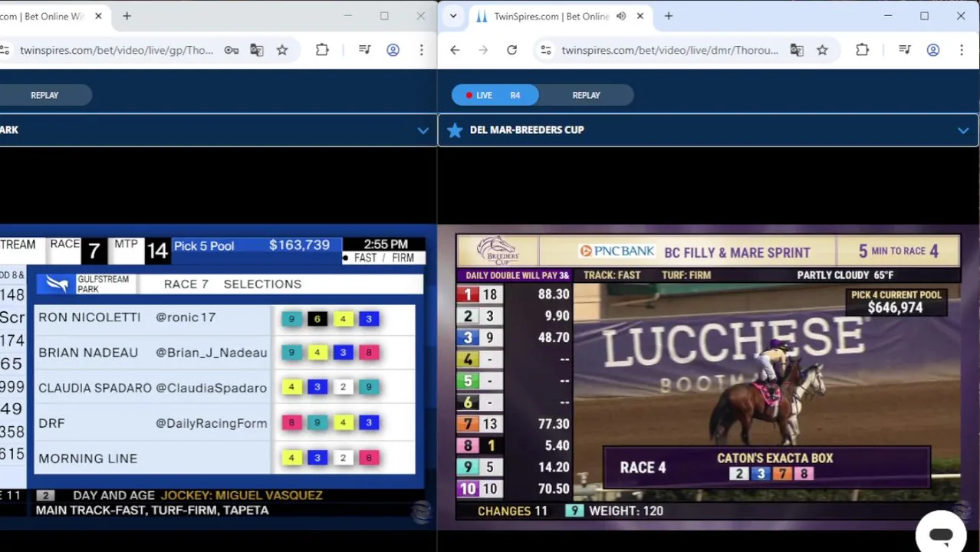Expand the track selector chevron in left window
This screenshot has height=552, width=980.
pyautogui.click(x=423, y=130)
